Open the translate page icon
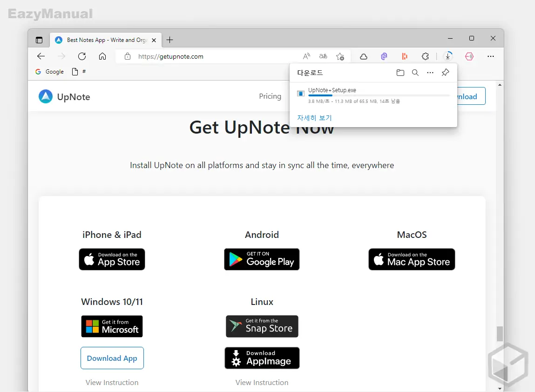 pos(323,56)
